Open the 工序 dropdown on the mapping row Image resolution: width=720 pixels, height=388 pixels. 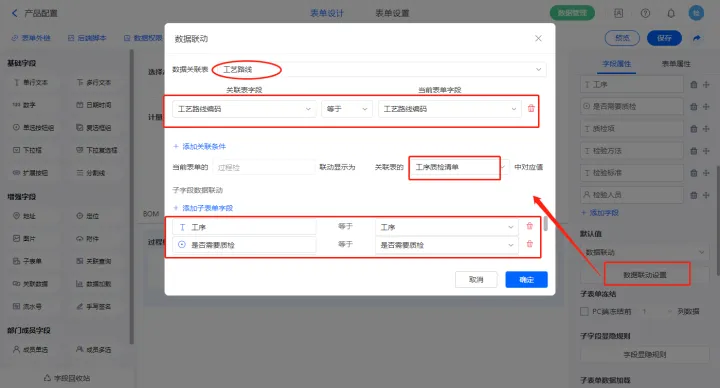[x=447, y=227]
